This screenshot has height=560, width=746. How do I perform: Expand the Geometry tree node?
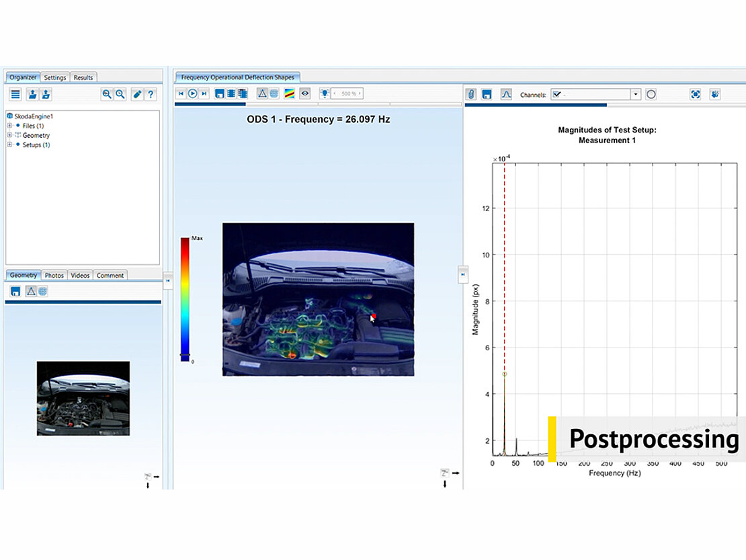pos(9,135)
